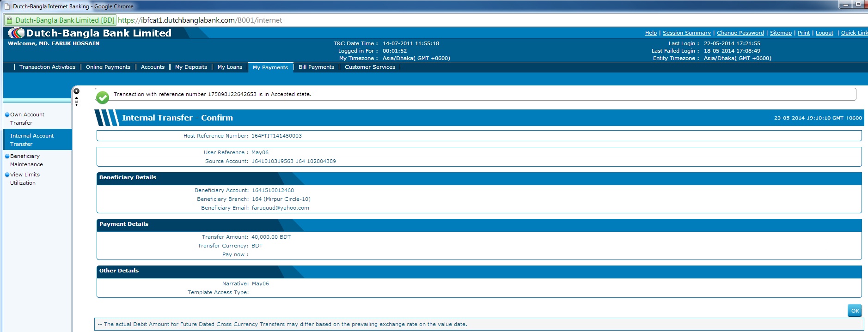
Task: Click the green padlock security icon
Action: [x=9, y=20]
